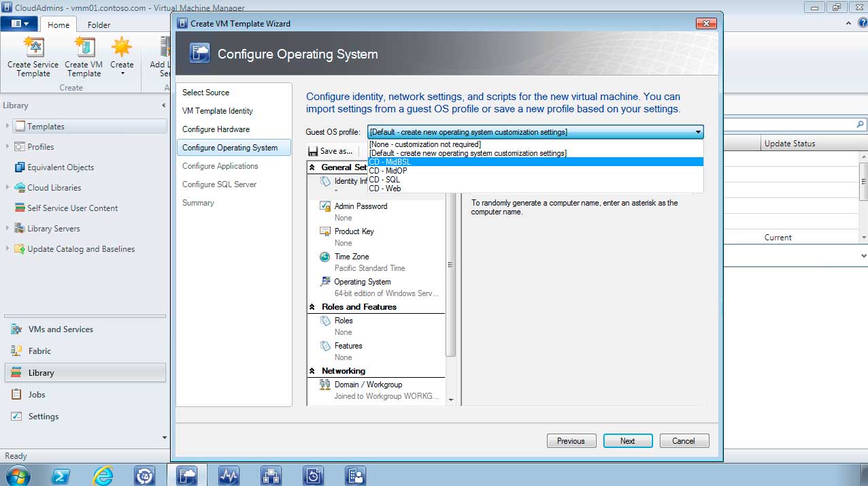
Task: Go to the VM Template Identity step
Action: click(x=218, y=111)
